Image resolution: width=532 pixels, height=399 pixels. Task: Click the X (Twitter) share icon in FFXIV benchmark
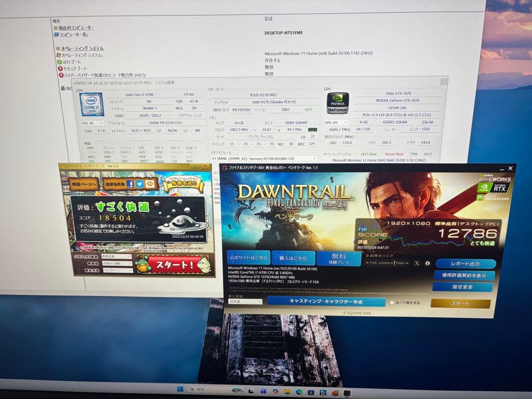click(x=418, y=263)
